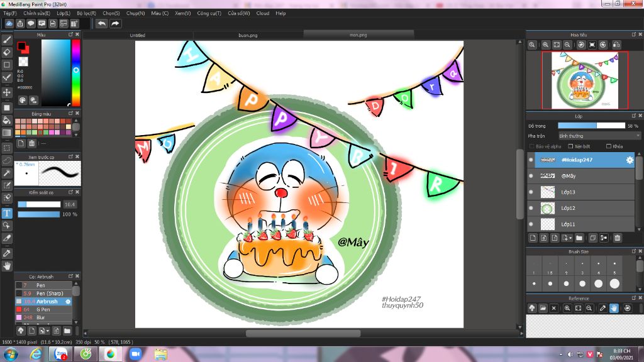Select the Pen (Sharp) brush
The image size is (644, 362).
pyautogui.click(x=43, y=293)
